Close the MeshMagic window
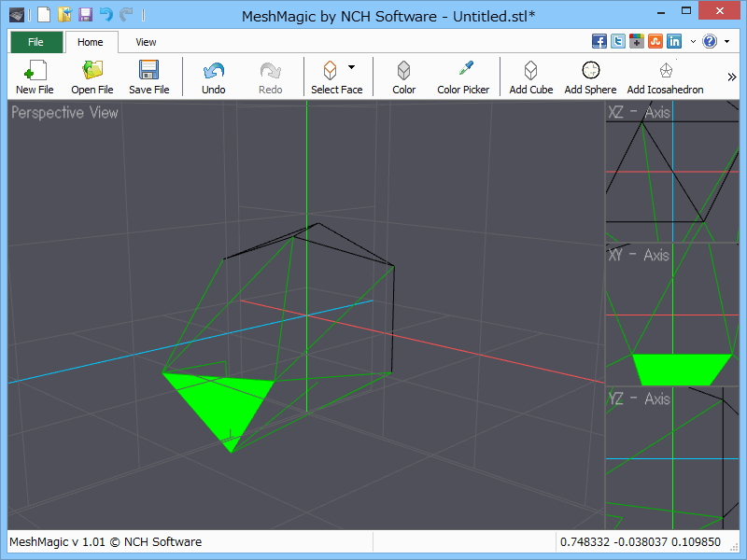747x560 pixels. (720, 11)
